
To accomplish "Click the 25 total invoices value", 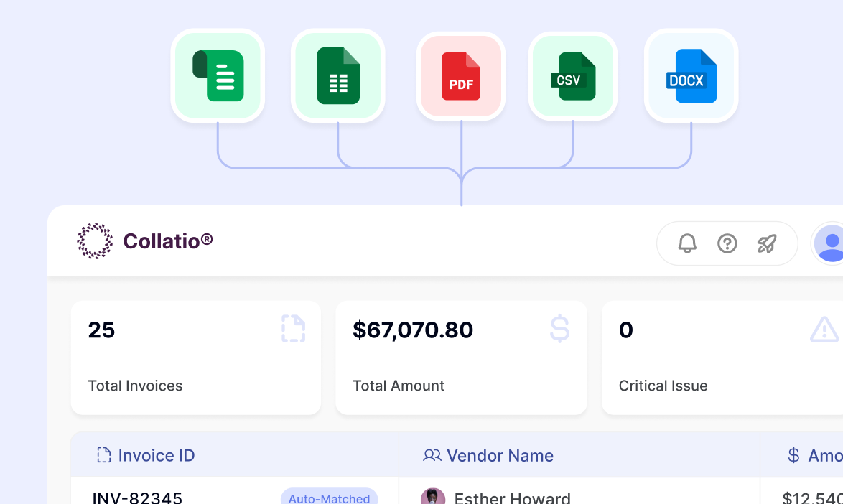I will [102, 330].
